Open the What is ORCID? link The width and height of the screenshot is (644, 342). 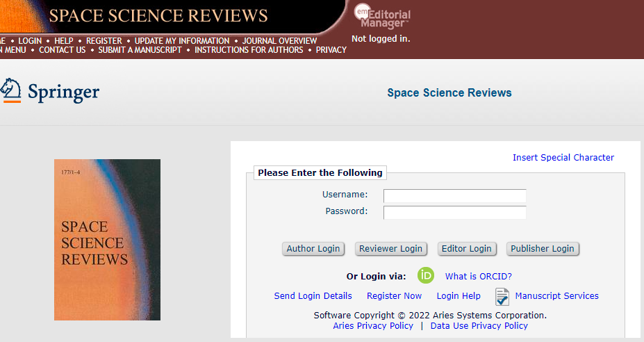(478, 276)
